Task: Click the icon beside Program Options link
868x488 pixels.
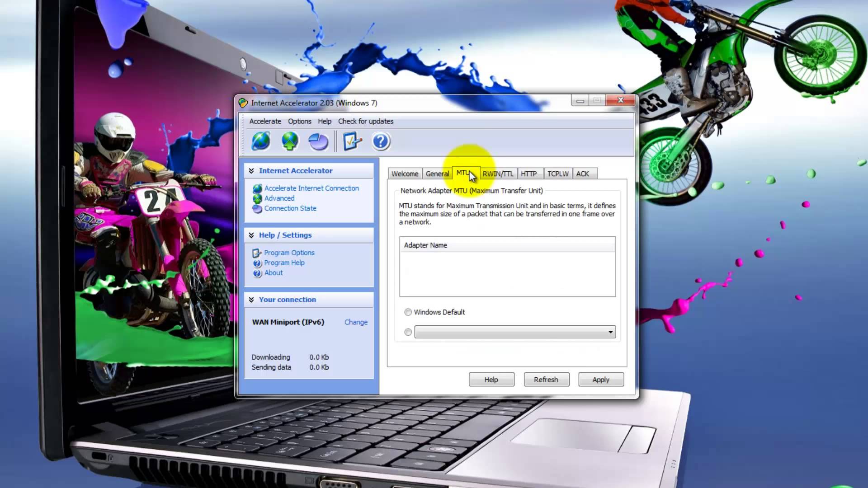Action: click(x=257, y=253)
